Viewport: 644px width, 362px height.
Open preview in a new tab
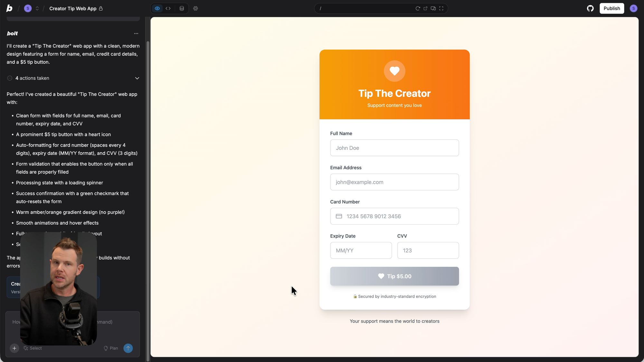pos(425,8)
